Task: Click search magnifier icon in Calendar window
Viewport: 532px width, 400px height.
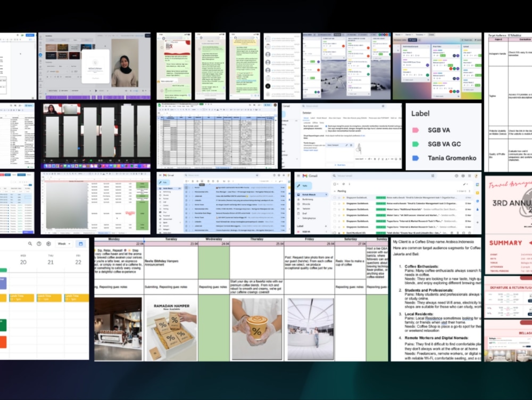Action: [30, 243]
